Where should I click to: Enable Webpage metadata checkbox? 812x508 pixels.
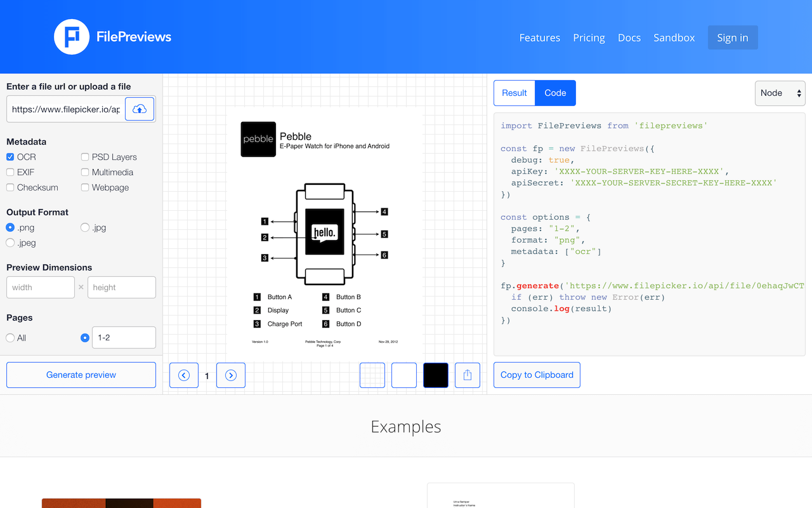click(x=85, y=187)
